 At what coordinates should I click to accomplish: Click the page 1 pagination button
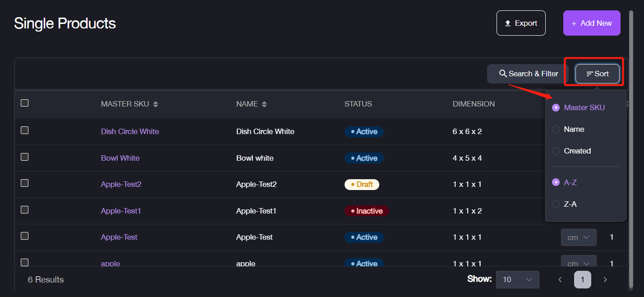pyautogui.click(x=583, y=280)
